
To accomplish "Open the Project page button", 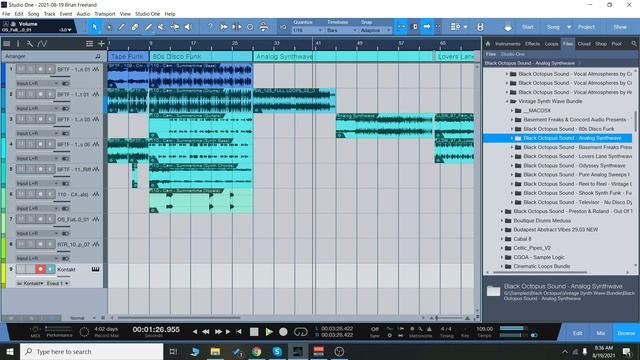I will click(586, 27).
